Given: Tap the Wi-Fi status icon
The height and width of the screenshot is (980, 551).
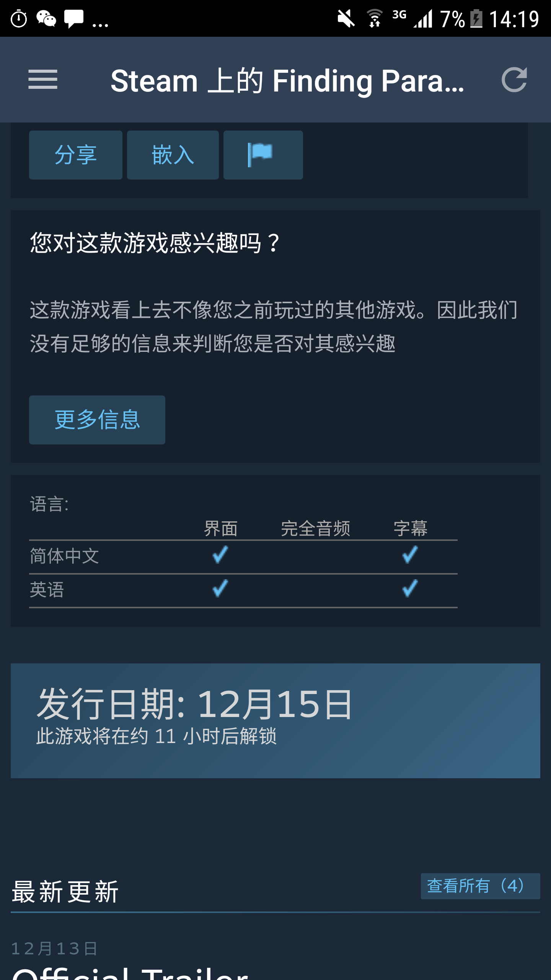Looking at the screenshot, I should 375,19.
